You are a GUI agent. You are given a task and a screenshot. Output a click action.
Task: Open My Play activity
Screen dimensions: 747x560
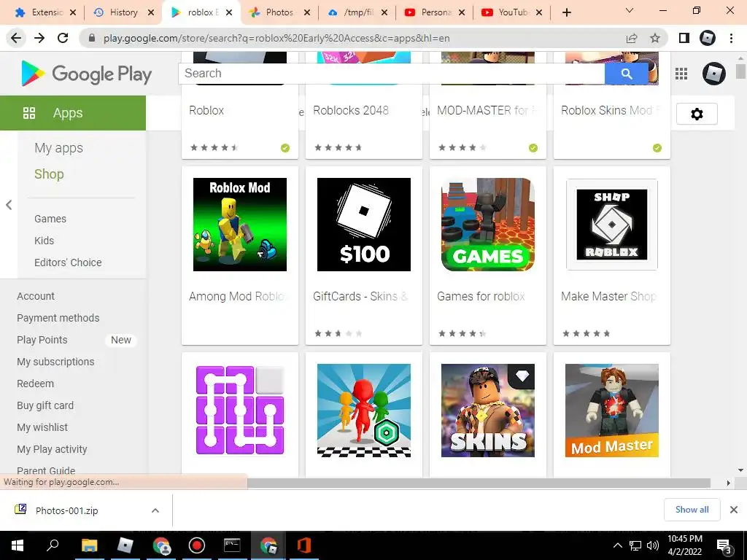[52, 449]
